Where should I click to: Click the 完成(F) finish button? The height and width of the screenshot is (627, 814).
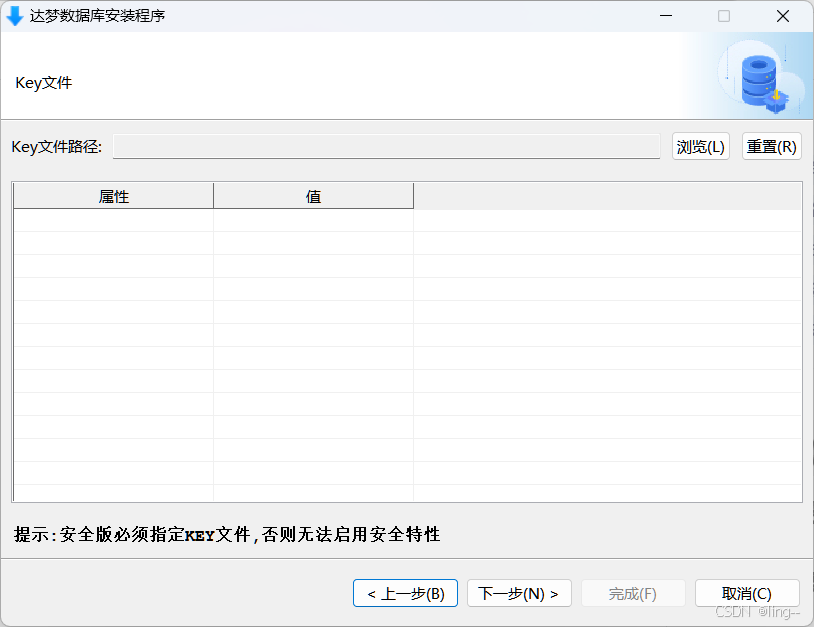point(633,593)
